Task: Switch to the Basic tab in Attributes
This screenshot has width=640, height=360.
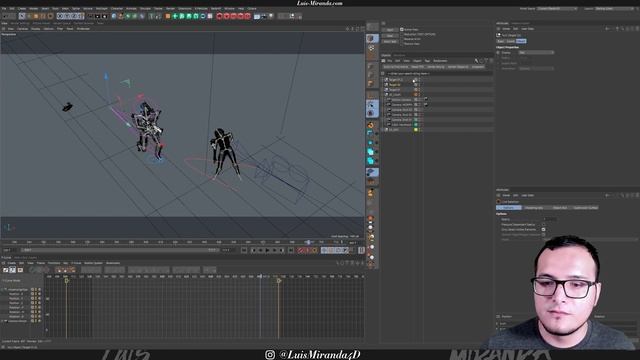Action: pyautogui.click(x=500, y=41)
